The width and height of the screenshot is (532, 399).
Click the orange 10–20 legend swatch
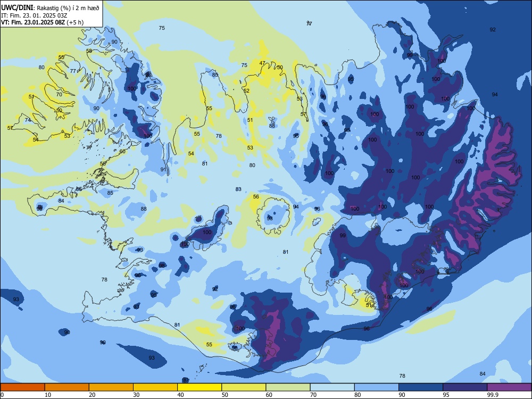[x=67, y=387]
